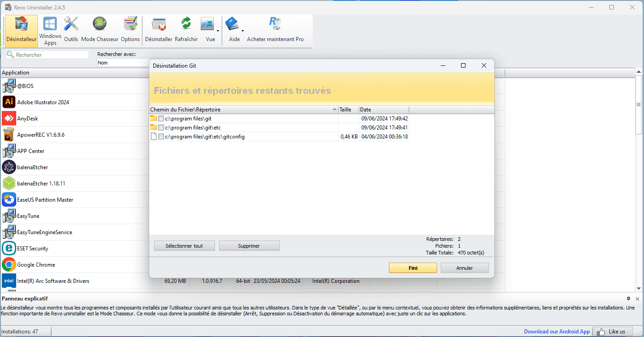Viewport: 644px width, 337px height.
Task: Click the Intel(R) Corporation publisher cell
Action: tap(336, 281)
